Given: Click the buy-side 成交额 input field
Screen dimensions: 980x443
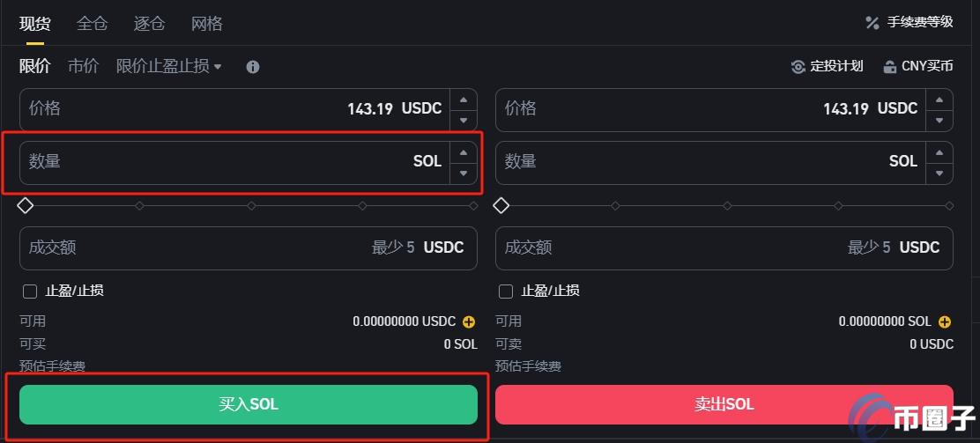Looking at the screenshot, I should [x=249, y=248].
